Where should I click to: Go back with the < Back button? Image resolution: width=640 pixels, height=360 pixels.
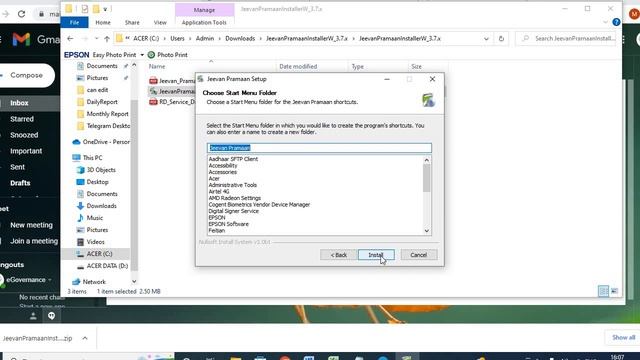point(338,255)
